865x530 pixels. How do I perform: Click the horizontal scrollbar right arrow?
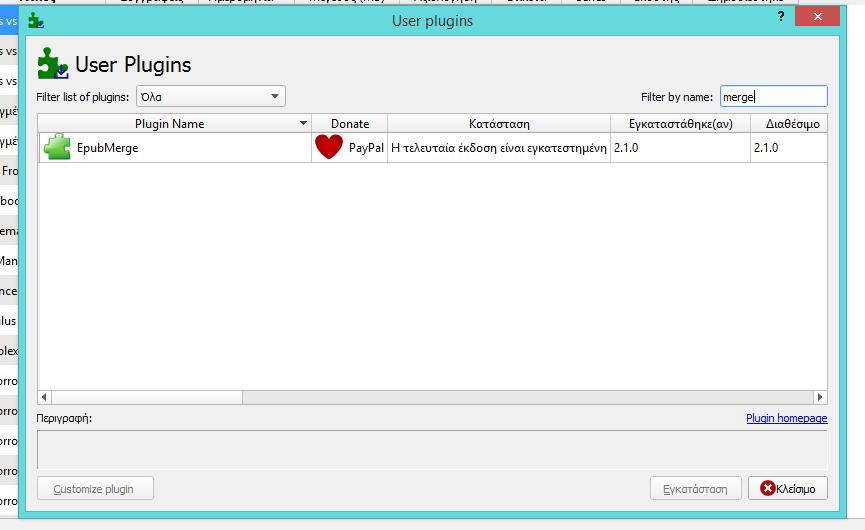(820, 397)
